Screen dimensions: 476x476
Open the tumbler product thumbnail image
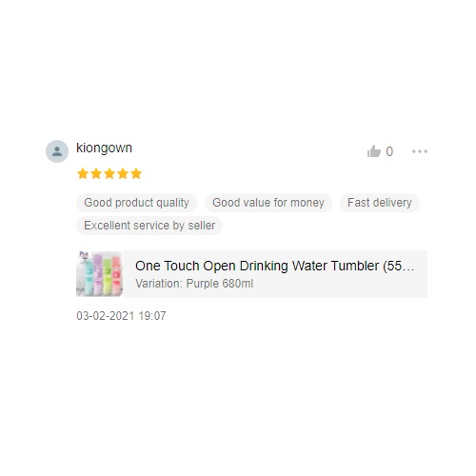(100, 274)
